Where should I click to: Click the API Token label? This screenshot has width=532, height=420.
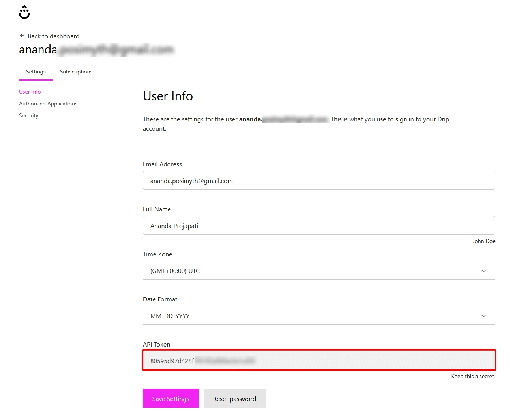coord(156,344)
